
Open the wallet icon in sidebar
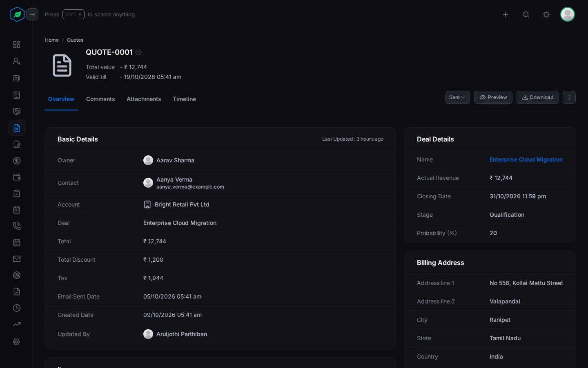[17, 177]
